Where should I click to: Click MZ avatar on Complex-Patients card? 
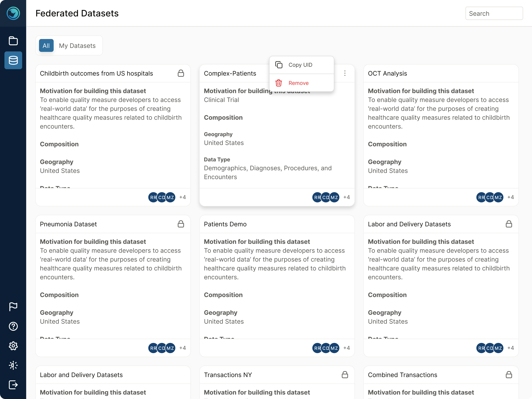coord(334,197)
